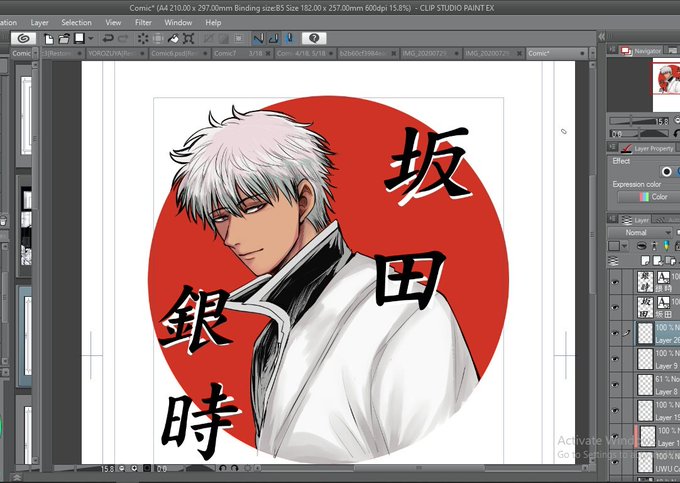Click the layer palette color swatch
This screenshot has width=680, height=483.
[x=614, y=246]
